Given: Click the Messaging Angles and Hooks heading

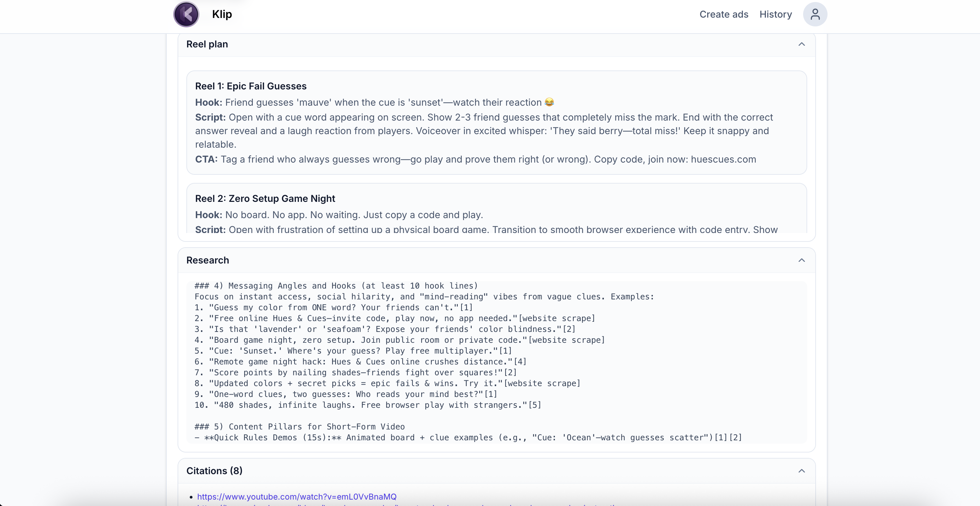Looking at the screenshot, I should click(x=336, y=286).
